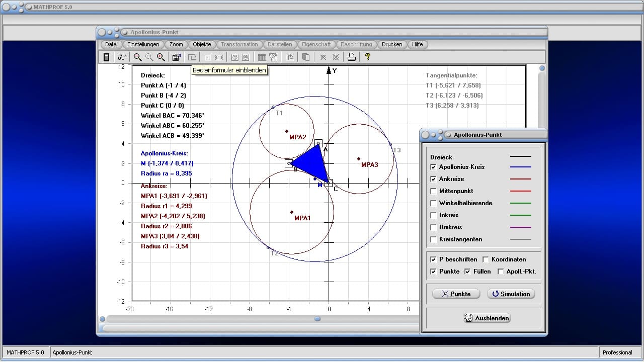The width and height of the screenshot is (644, 362).
Task: Click the black calculator icon in toolbar
Action: tap(106, 57)
